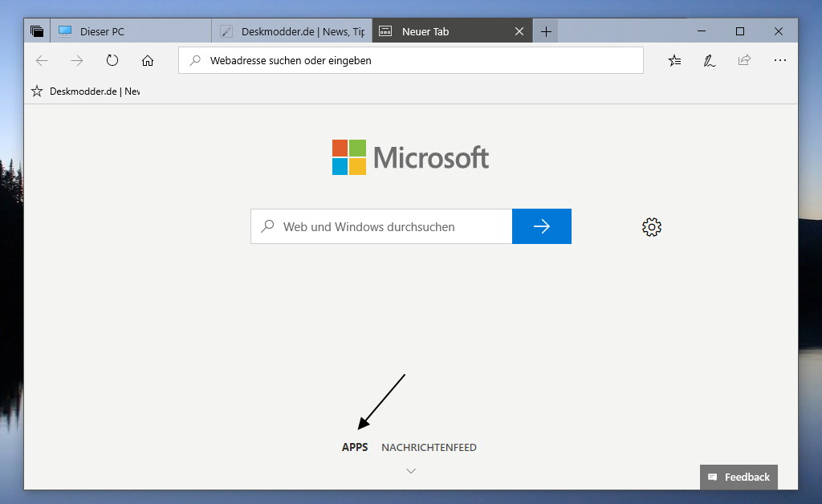Close the Neuer Tab tab
This screenshot has height=504, width=822.
click(519, 31)
